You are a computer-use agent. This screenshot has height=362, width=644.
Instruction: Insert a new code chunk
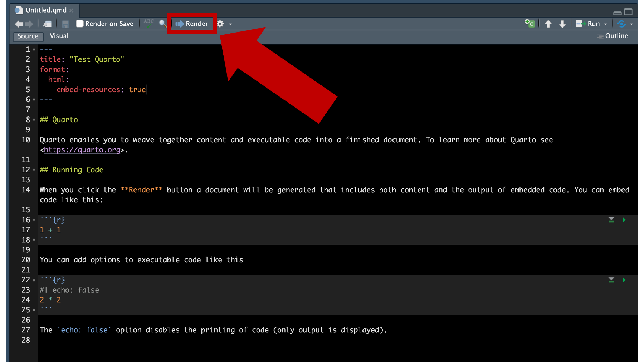pyautogui.click(x=530, y=24)
